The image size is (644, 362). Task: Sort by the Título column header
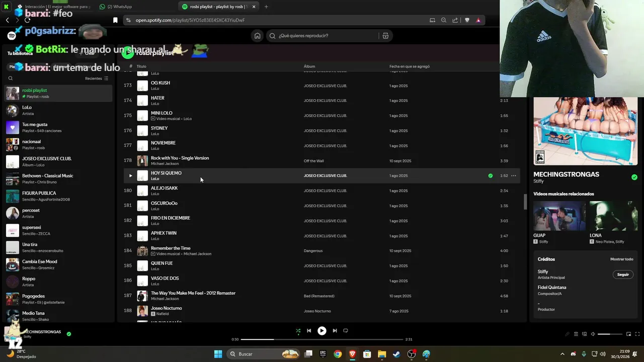tap(141, 66)
